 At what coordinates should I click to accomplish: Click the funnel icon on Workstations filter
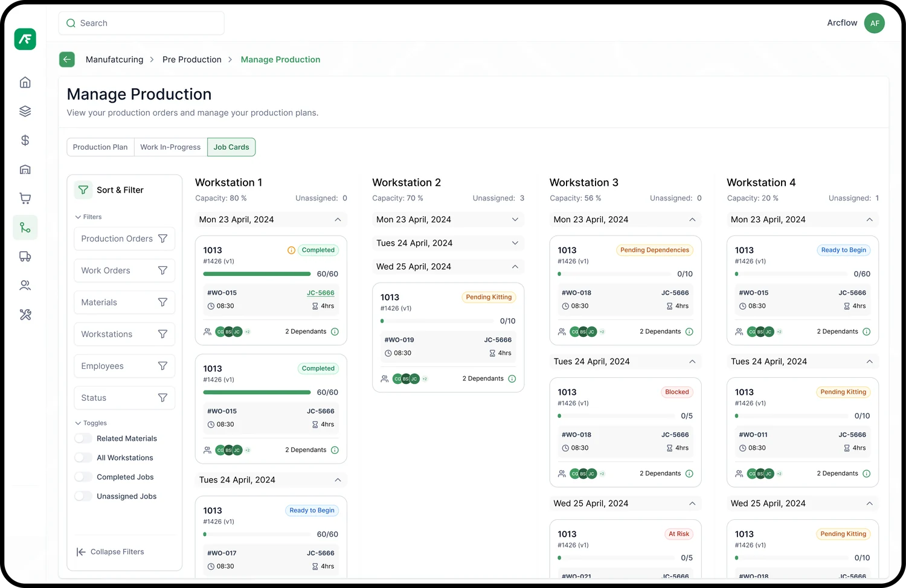162,334
